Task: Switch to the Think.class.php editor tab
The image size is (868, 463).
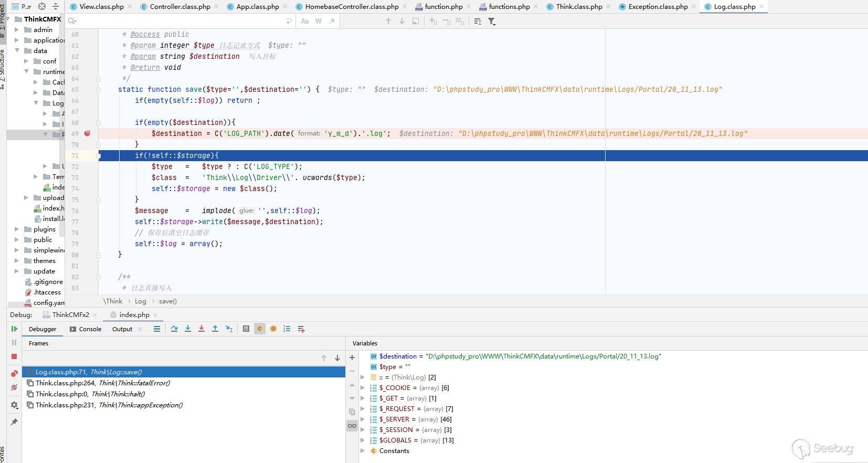Action: click(578, 7)
